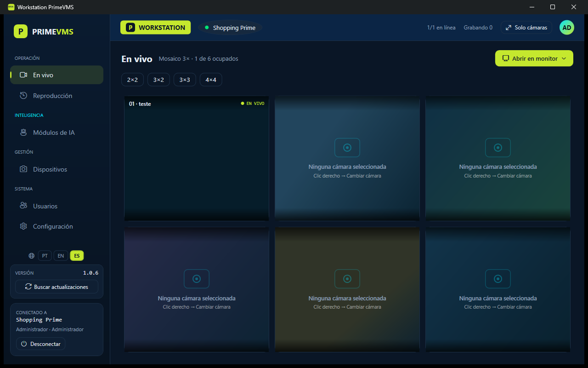
Task: Click Solo cámaras button
Action: pyautogui.click(x=526, y=28)
